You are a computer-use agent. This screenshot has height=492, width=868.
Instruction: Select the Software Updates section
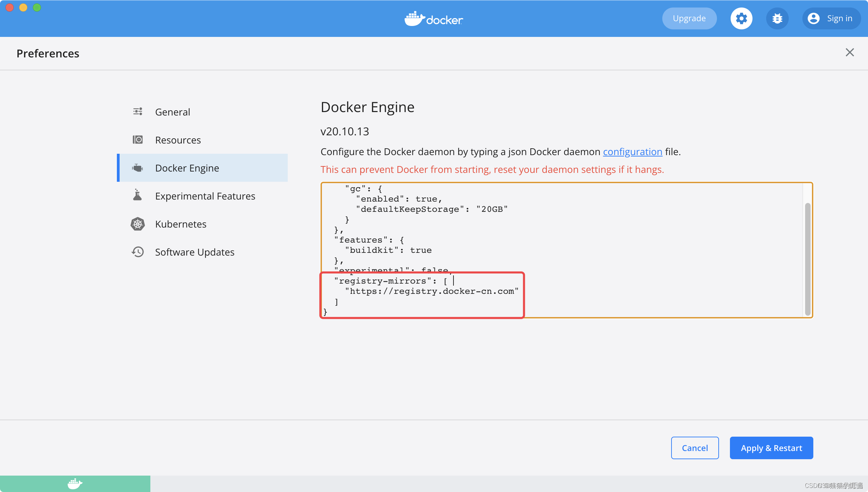click(x=194, y=252)
